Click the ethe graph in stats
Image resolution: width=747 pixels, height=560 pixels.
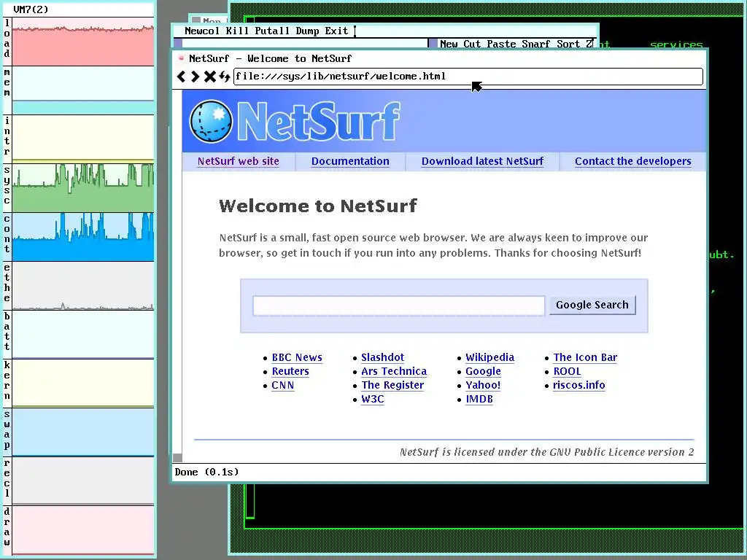pyautogui.click(x=83, y=286)
